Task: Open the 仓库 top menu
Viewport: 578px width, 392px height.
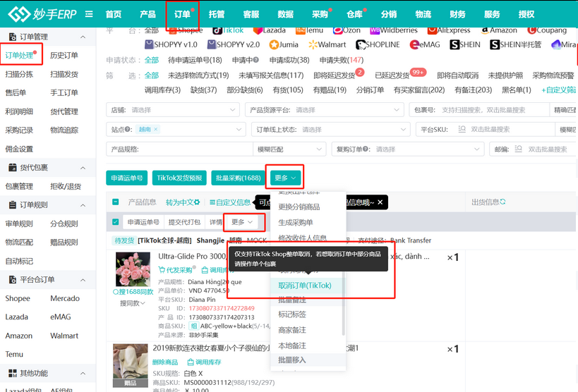Action: (354, 14)
